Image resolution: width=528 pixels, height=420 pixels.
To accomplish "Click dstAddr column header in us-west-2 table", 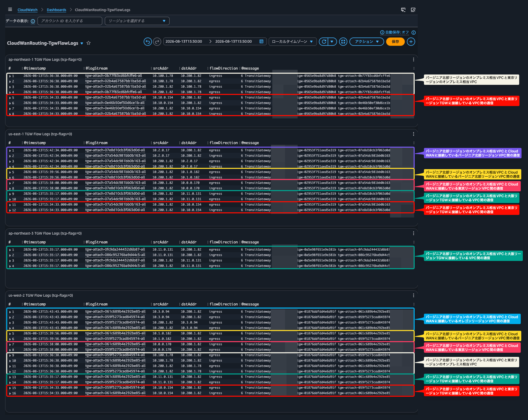I will (x=189, y=304).
